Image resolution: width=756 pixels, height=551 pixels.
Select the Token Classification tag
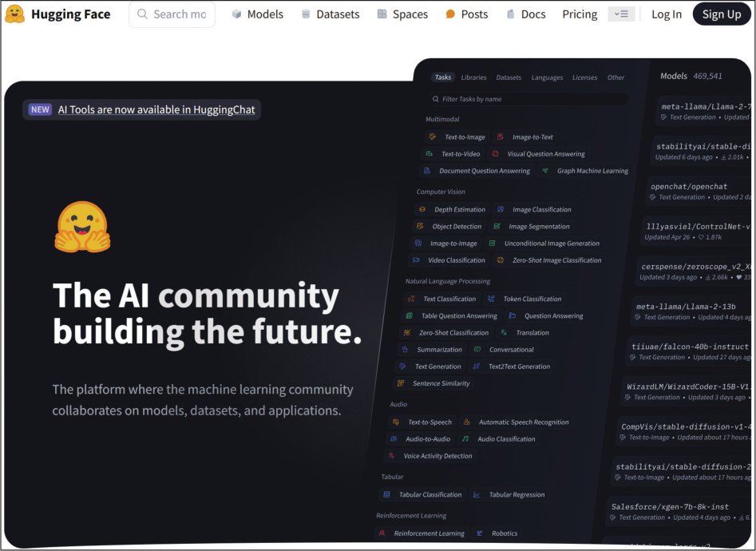[x=525, y=299]
